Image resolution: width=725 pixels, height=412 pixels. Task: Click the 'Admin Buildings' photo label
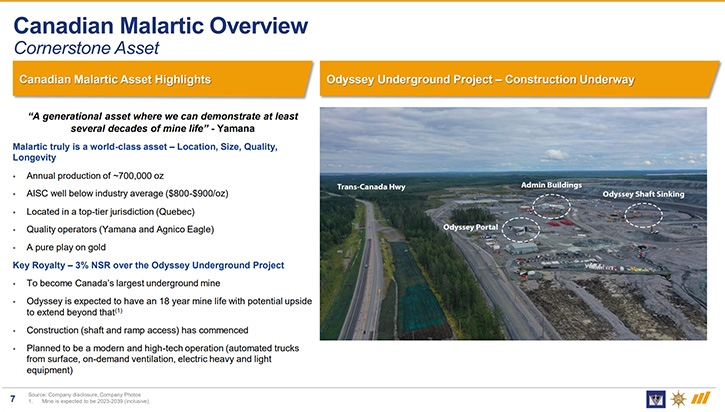tap(551, 185)
